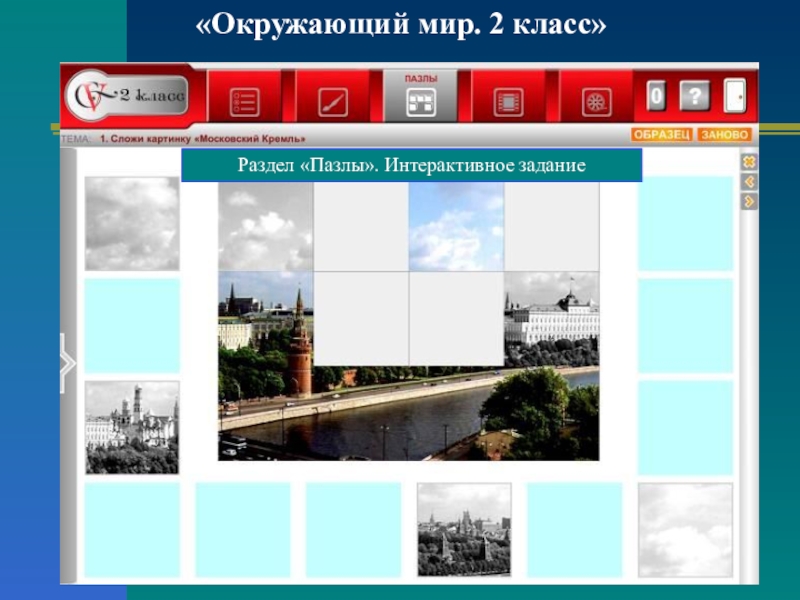Open the drawing brush section icon
The image size is (800, 600).
click(x=333, y=102)
